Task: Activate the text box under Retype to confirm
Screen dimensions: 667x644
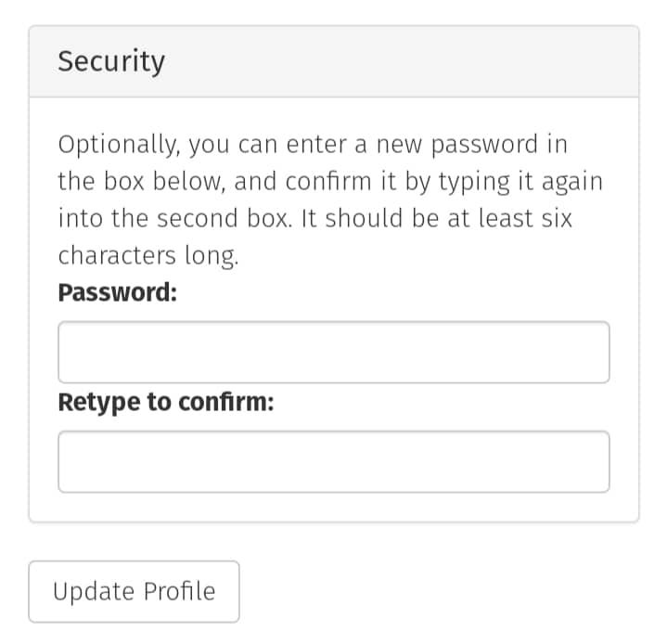Action: click(334, 461)
